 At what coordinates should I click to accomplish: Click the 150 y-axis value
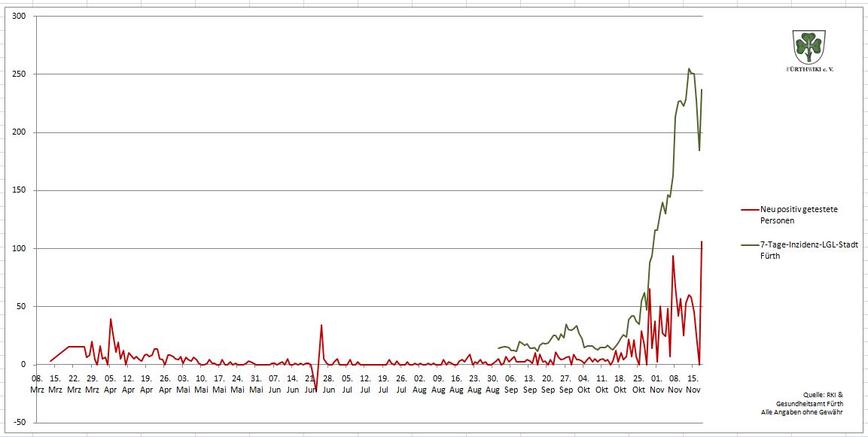tap(19, 190)
